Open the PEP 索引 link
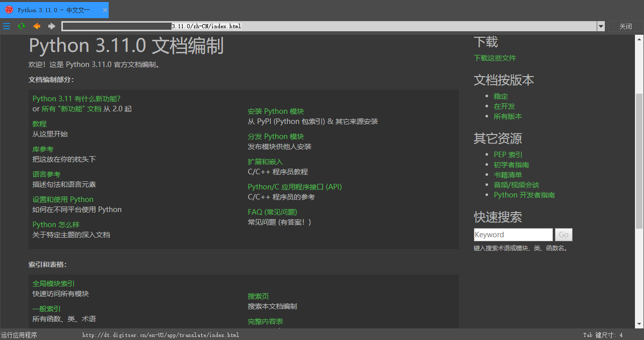The height and width of the screenshot is (340, 644). (508, 154)
